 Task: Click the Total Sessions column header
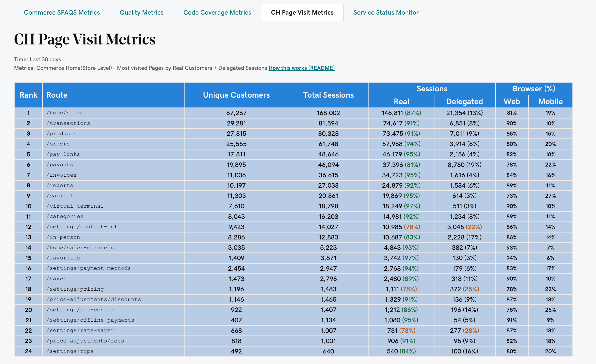tap(328, 95)
